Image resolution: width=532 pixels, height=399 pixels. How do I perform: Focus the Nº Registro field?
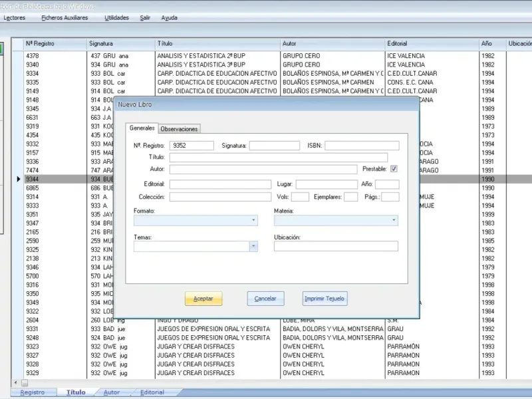click(192, 146)
